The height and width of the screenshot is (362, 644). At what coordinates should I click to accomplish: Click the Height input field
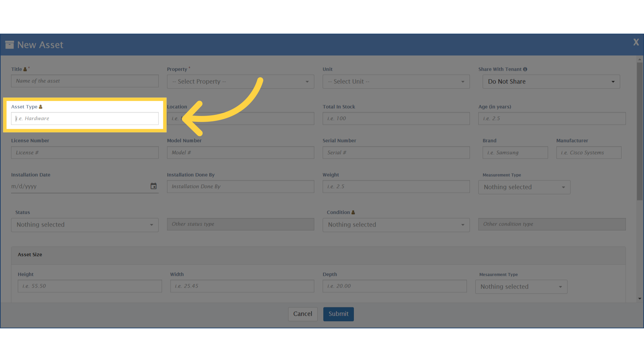tap(90, 286)
